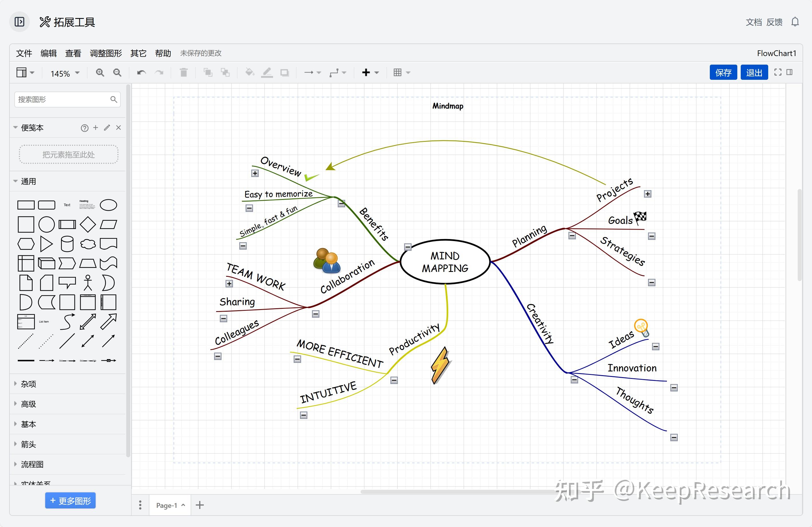Edit the scratchpad using the pencil icon
Screen dimensions: 812x527
107,128
